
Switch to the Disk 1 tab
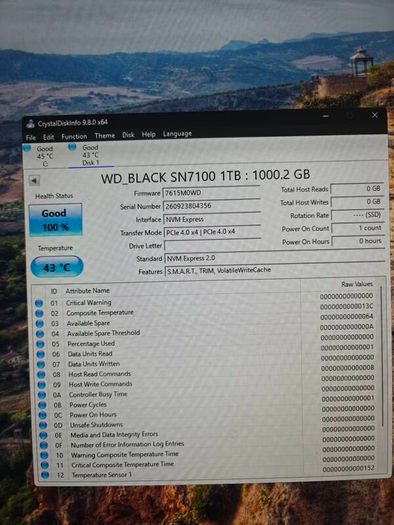click(x=91, y=155)
